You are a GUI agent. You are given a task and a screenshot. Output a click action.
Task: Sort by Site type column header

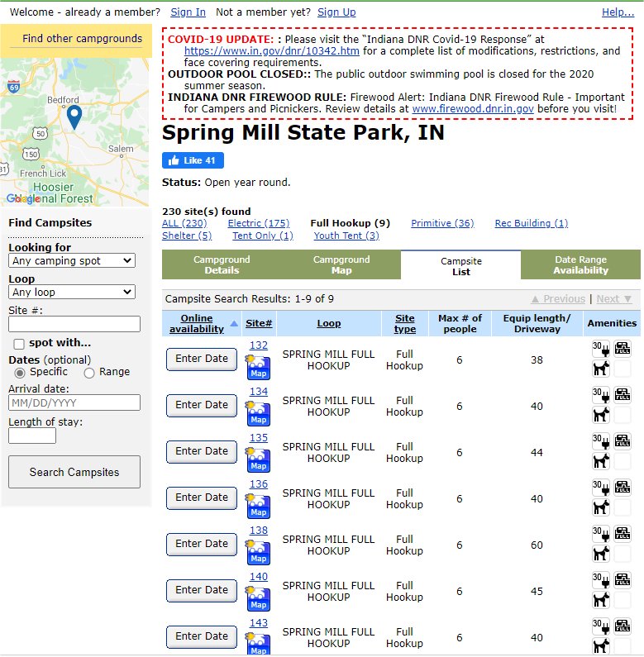pyautogui.click(x=404, y=323)
